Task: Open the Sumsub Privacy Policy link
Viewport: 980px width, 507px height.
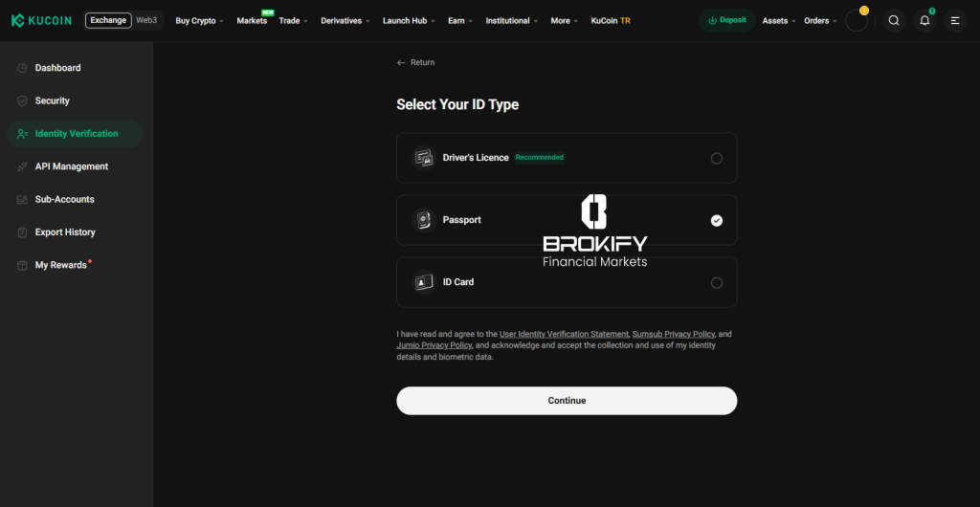Action: (673, 334)
